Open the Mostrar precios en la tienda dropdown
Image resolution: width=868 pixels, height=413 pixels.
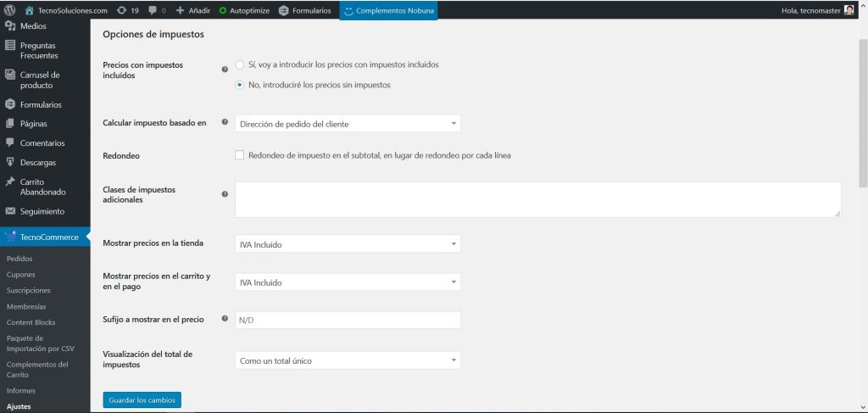pos(348,244)
